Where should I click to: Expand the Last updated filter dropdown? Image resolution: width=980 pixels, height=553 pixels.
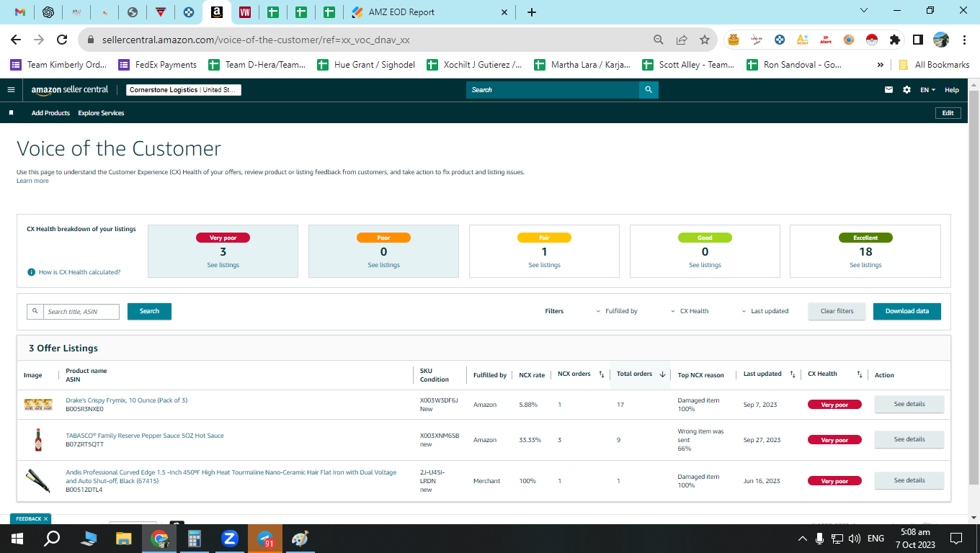point(765,311)
